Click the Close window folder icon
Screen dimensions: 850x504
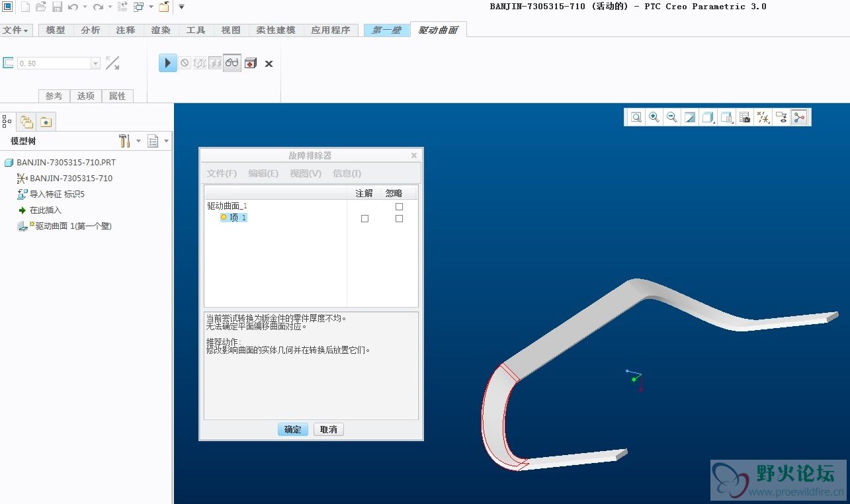click(x=164, y=7)
